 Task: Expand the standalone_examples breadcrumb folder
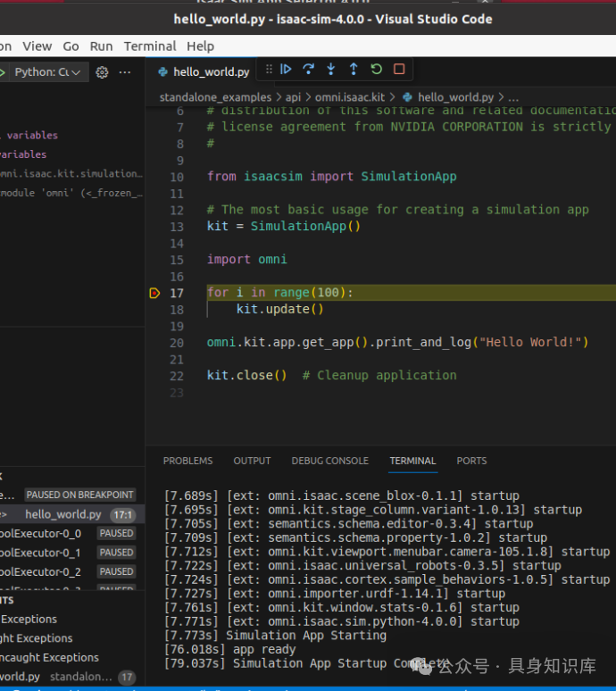(215, 96)
